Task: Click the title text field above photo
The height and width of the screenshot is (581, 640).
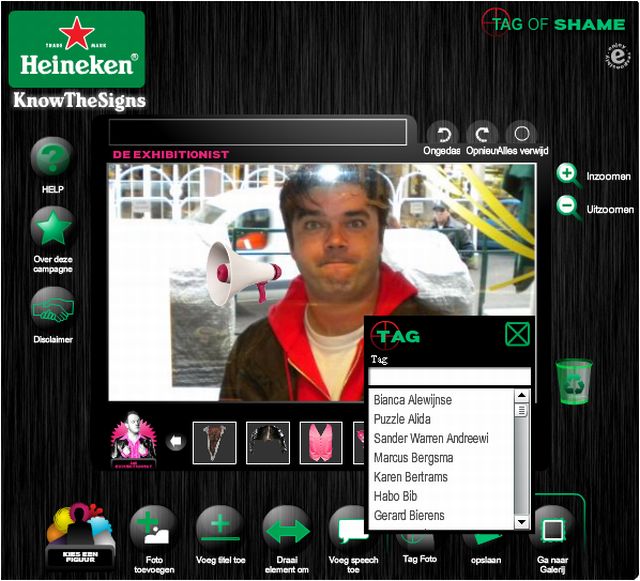Action: (258, 132)
